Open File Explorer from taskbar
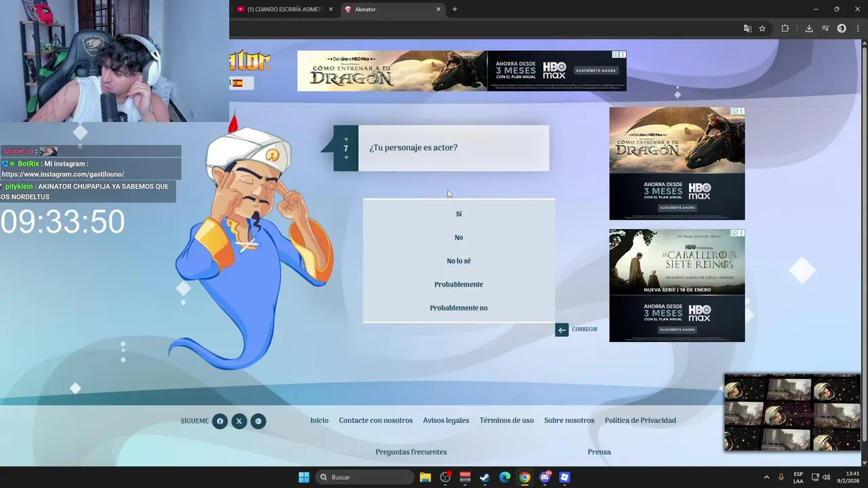The width and height of the screenshot is (868, 488). (425, 477)
